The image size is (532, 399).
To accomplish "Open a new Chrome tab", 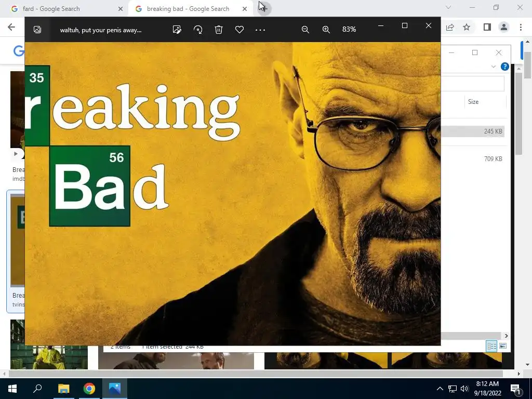I will [264, 8].
